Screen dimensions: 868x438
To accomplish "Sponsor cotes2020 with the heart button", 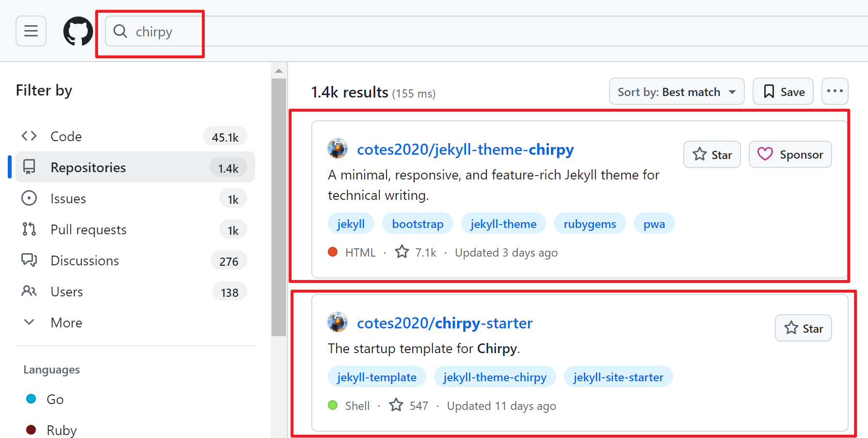I will click(x=790, y=154).
